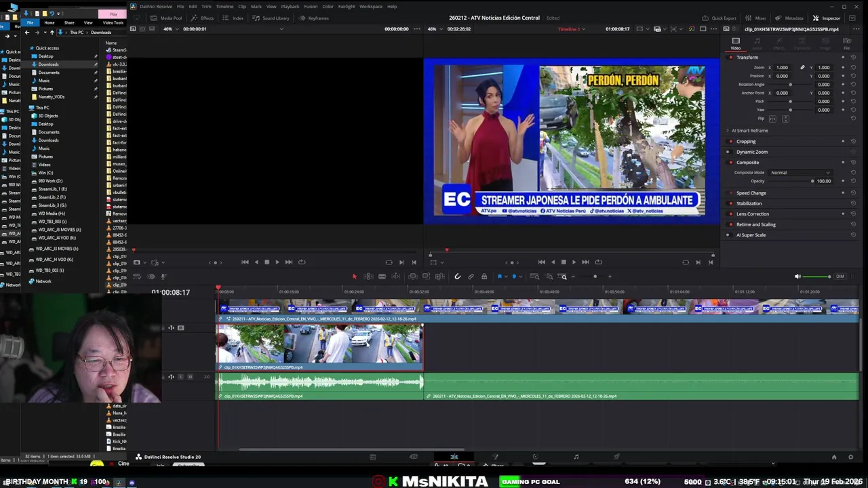Open the Clip menu
Screen dimensions: 868x488
click(242, 6)
